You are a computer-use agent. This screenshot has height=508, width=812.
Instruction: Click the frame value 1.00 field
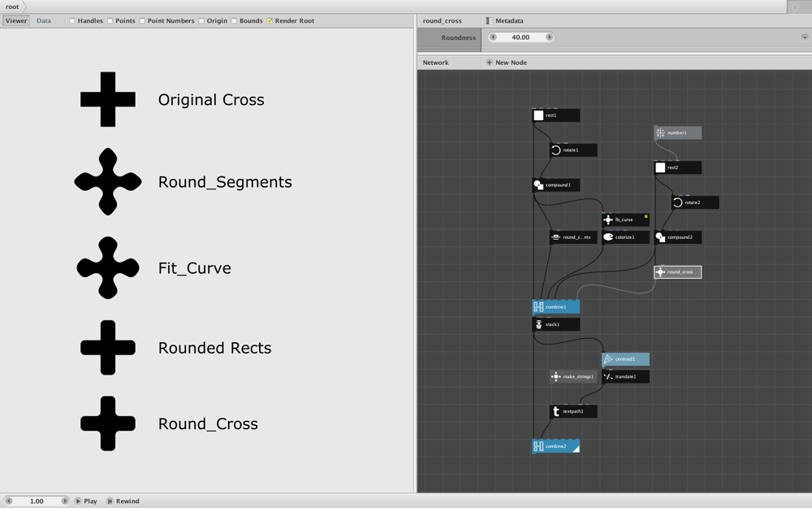tap(37, 501)
